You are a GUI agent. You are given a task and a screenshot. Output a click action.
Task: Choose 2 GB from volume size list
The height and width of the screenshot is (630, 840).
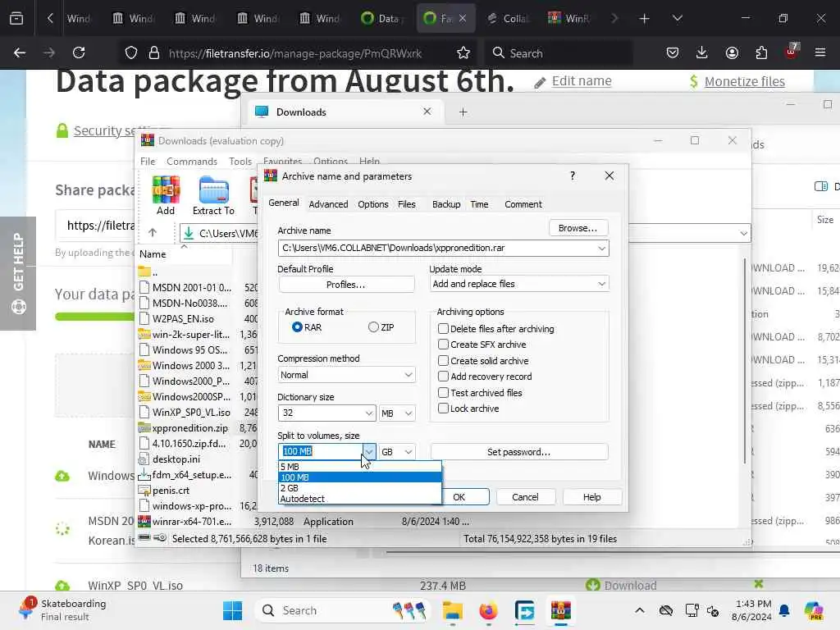tap(360, 488)
